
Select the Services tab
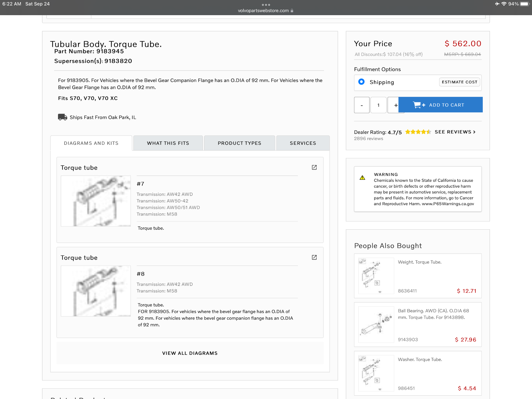pos(303,143)
